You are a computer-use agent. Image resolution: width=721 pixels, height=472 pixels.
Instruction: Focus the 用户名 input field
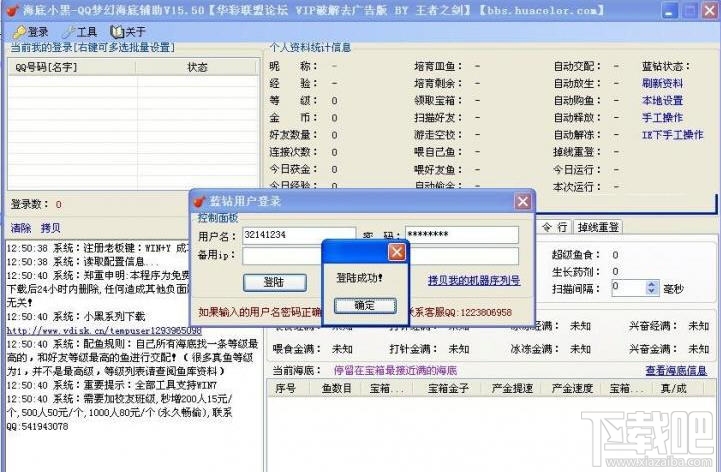299,235
